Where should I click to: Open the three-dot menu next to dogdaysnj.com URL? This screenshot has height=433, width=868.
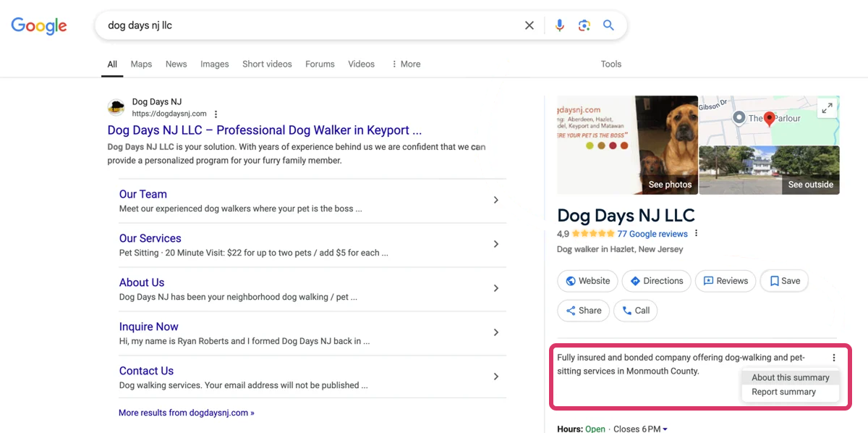pyautogui.click(x=216, y=114)
